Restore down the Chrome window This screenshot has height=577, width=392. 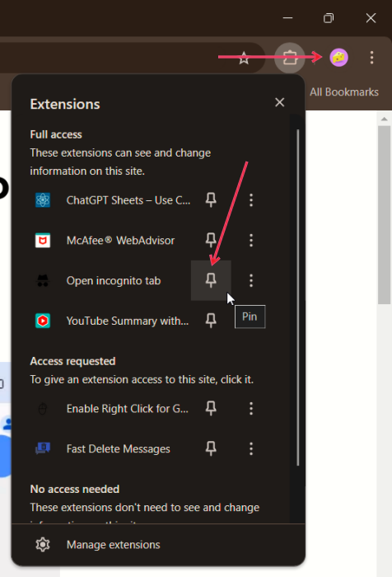329,17
